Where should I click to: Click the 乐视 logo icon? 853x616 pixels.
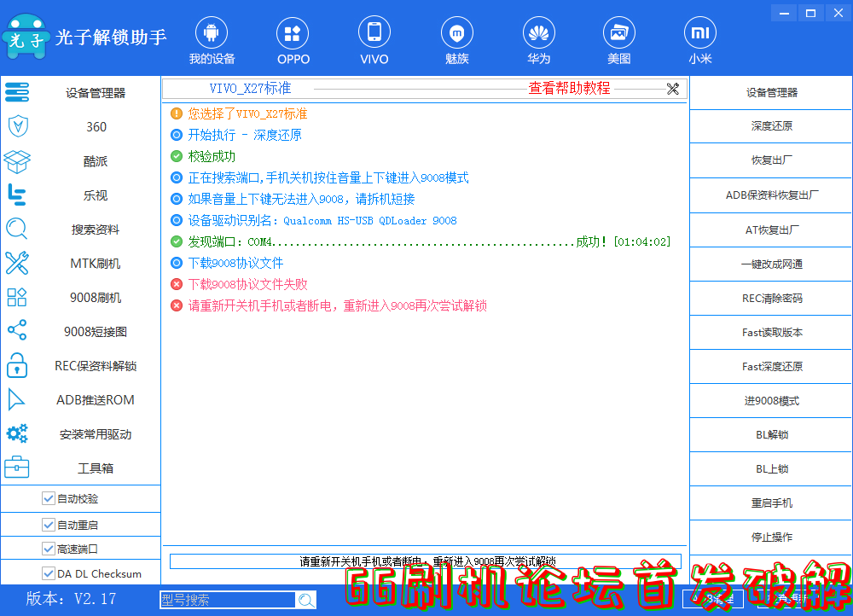point(17,195)
